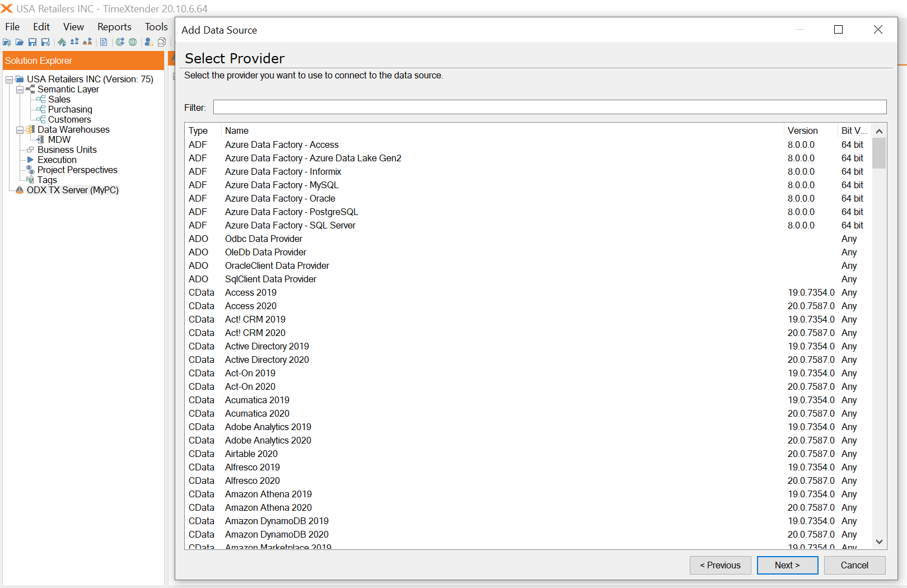Collapse the Data Warehouses tree node
Viewport: 907px width, 588px height.
click(20, 130)
